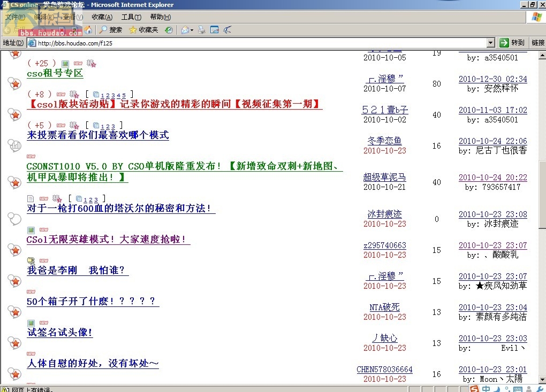
Task: Click the 链接 links toolbar label
Action: (537, 43)
